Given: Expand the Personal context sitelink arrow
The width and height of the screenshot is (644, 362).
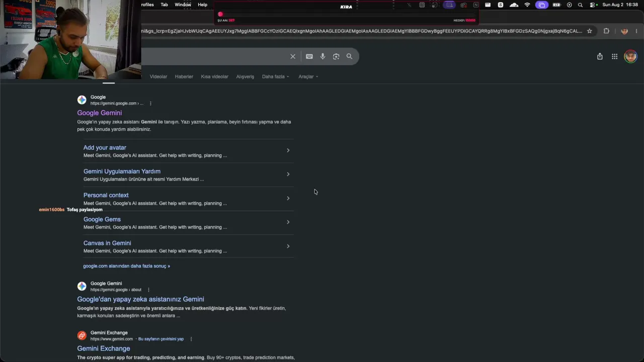Looking at the screenshot, I should [288, 198].
